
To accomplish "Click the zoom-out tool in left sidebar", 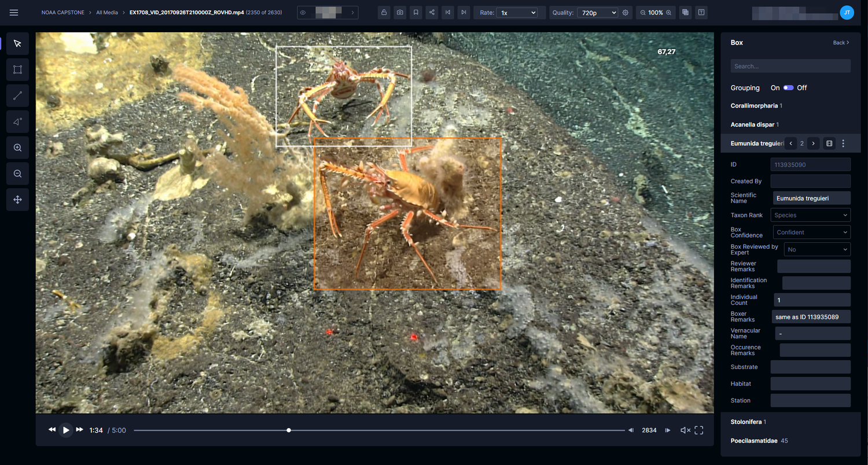I will pos(17,174).
